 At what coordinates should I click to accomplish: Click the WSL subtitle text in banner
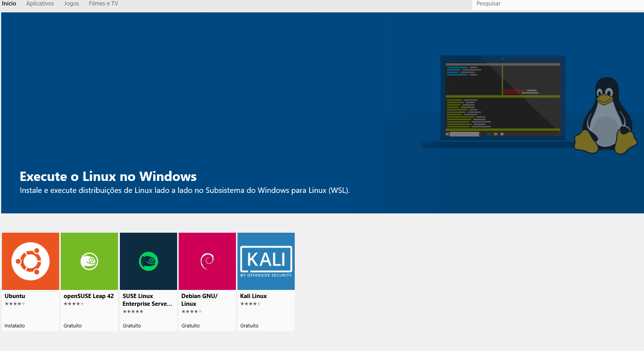(185, 191)
